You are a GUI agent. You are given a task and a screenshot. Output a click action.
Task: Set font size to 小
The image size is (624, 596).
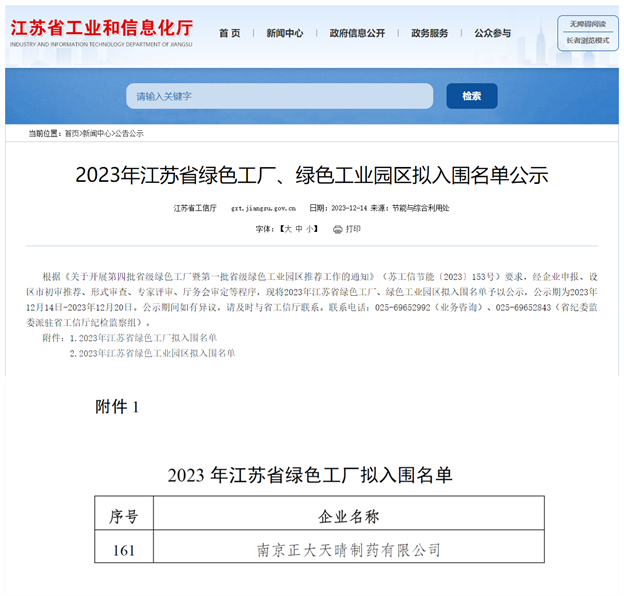(x=311, y=229)
